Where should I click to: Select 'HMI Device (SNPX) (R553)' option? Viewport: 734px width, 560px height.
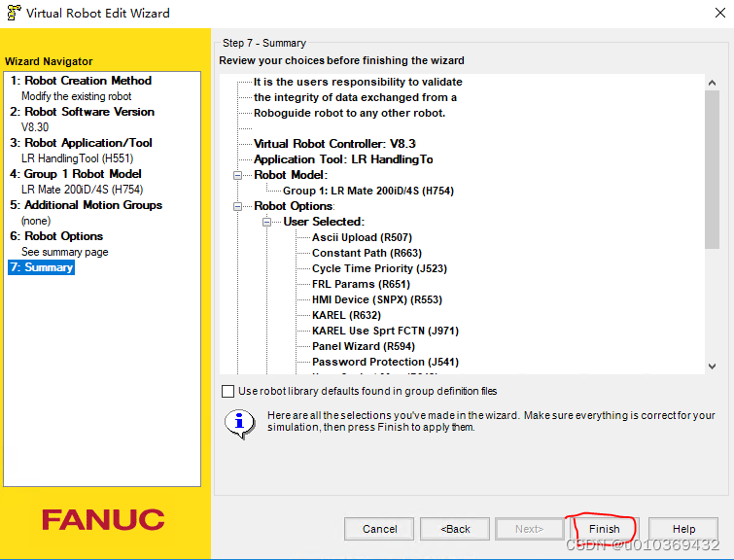coord(377,299)
